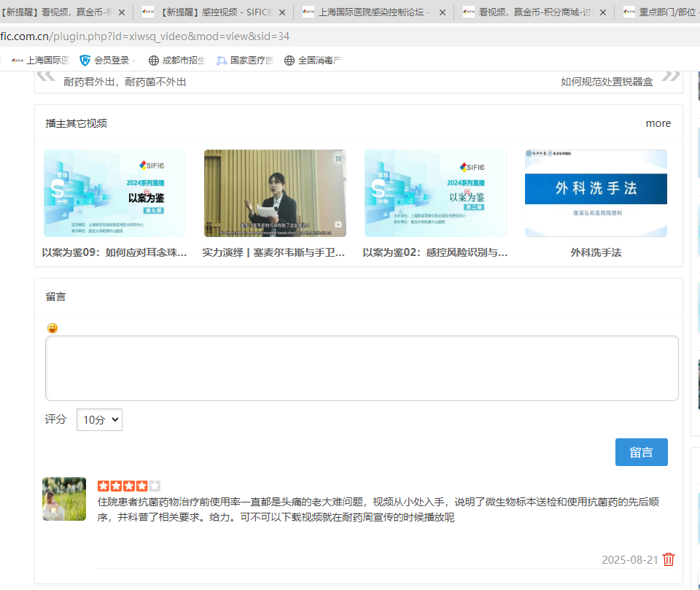Click the globe icon beside 全国消毒产

point(287,61)
